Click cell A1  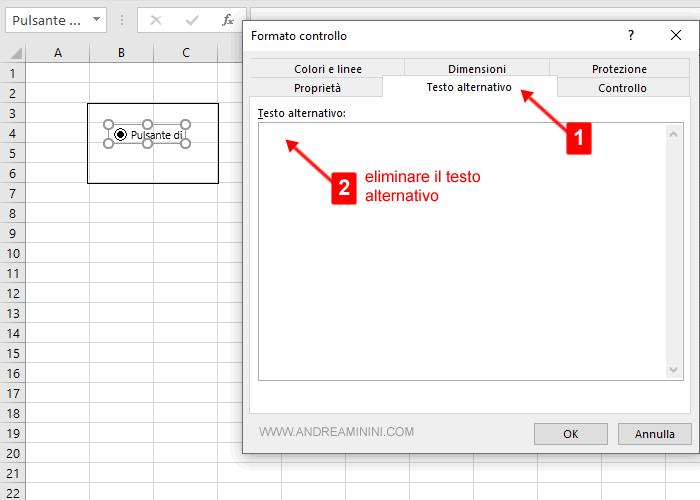point(58,73)
